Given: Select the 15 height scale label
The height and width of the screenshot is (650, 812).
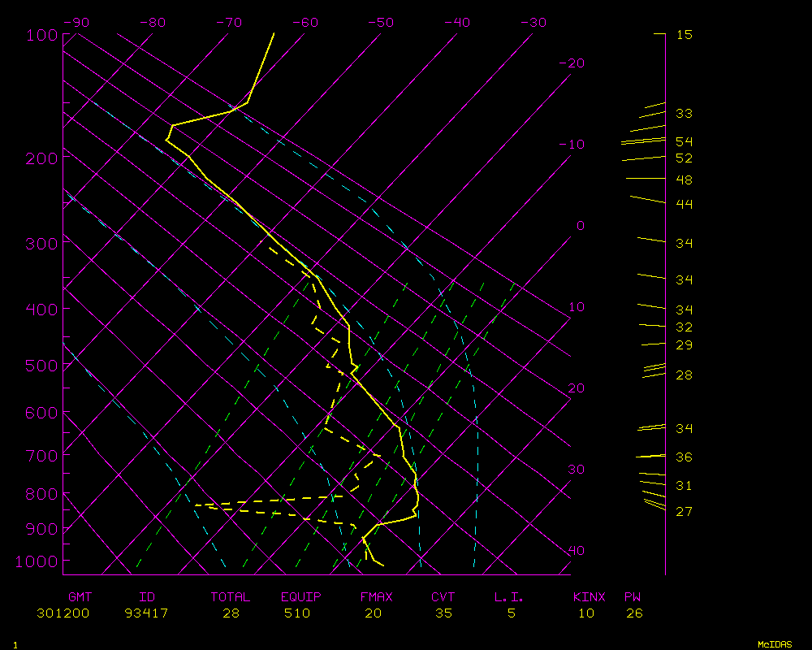Looking at the screenshot, I should pos(684,35).
